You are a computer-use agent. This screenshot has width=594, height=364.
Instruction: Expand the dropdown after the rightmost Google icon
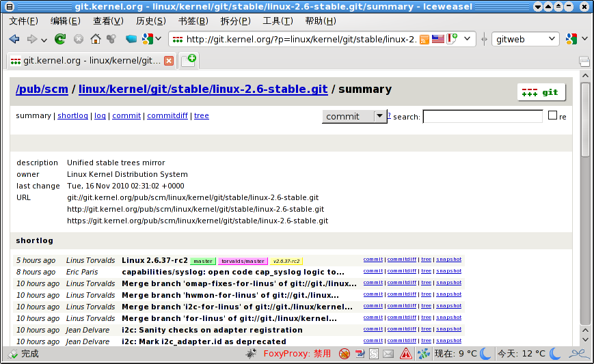[584, 39]
